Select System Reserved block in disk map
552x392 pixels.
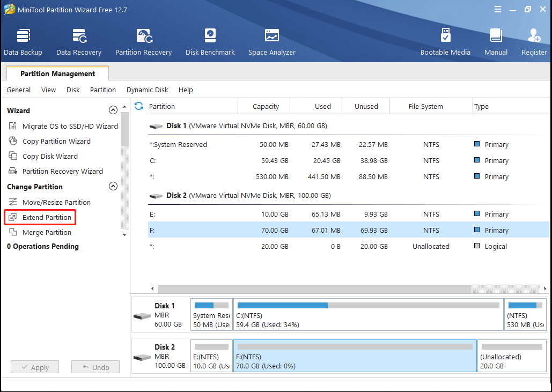[x=211, y=315]
